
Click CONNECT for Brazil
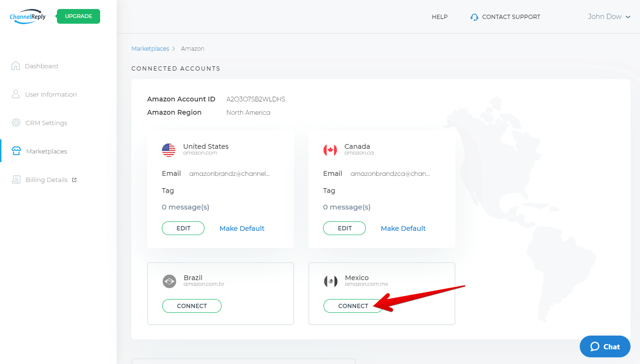tap(192, 306)
